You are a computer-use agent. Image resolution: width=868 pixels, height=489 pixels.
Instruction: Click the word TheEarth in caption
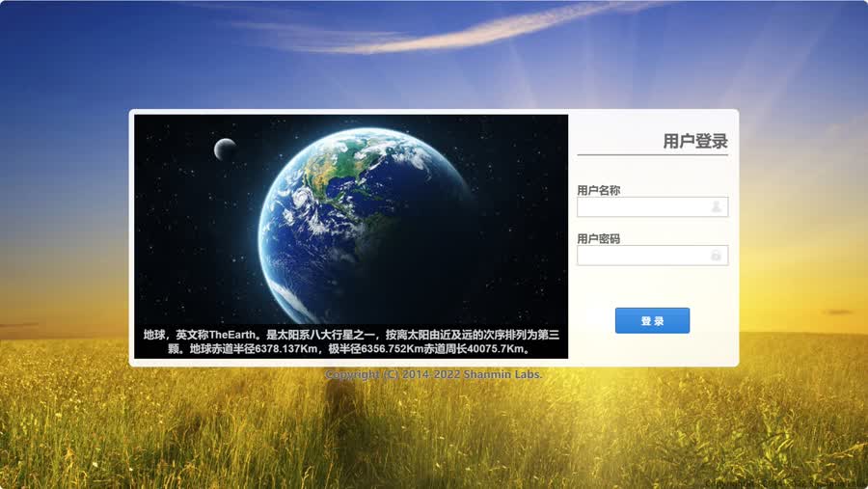235,335
